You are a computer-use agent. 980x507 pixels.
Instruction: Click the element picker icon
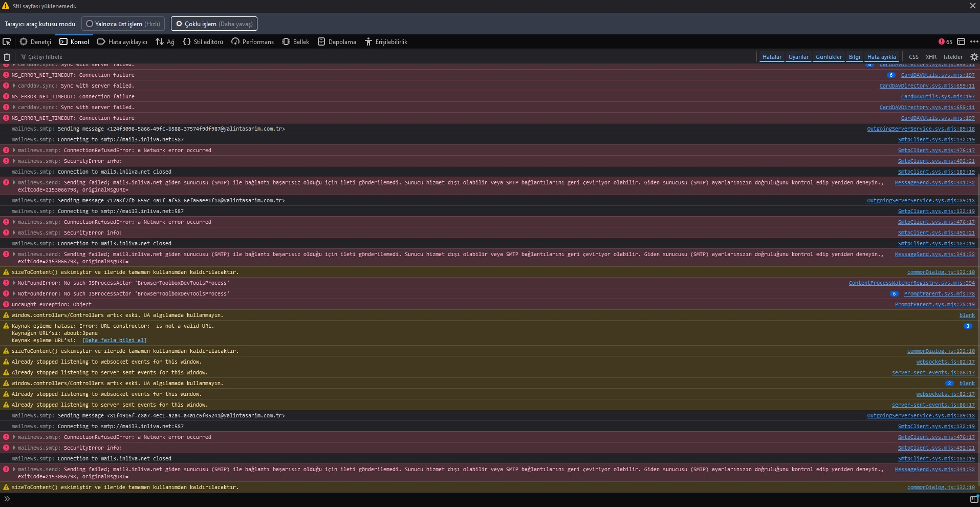tap(7, 41)
